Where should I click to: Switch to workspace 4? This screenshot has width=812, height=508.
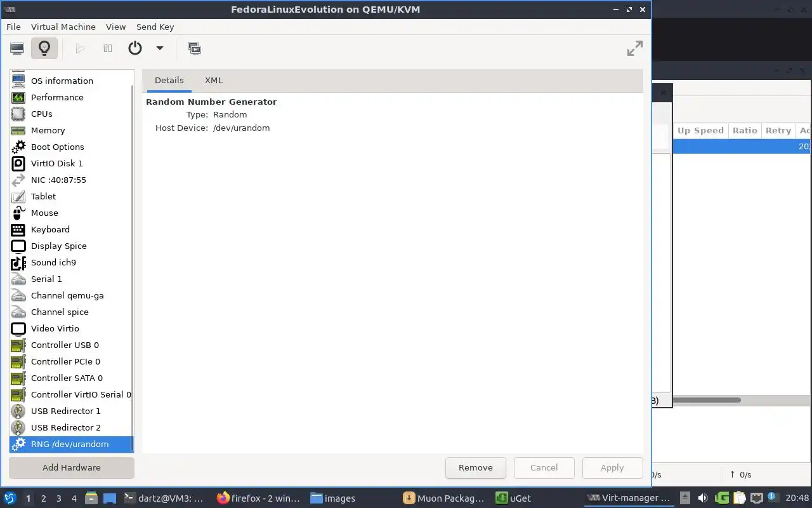point(74,498)
